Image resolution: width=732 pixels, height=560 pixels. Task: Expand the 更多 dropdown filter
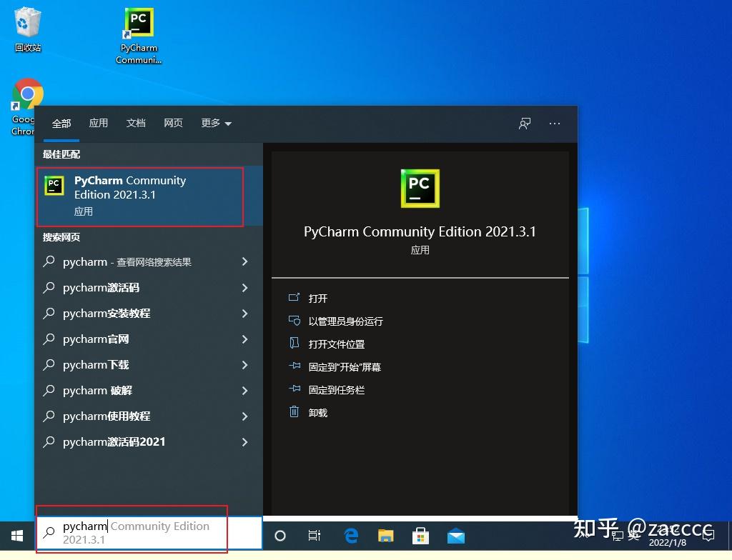216,123
